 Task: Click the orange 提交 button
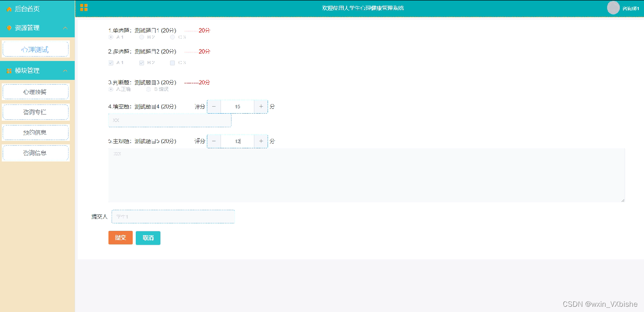point(120,237)
